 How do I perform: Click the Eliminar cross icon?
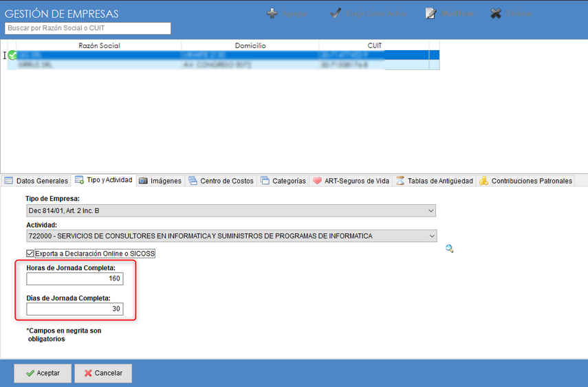pos(496,14)
